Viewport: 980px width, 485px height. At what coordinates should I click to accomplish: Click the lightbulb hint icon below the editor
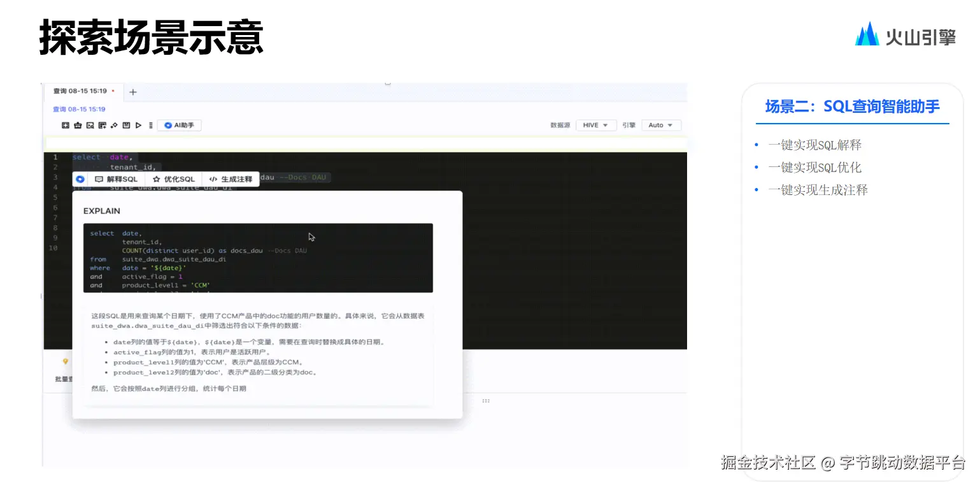65,361
